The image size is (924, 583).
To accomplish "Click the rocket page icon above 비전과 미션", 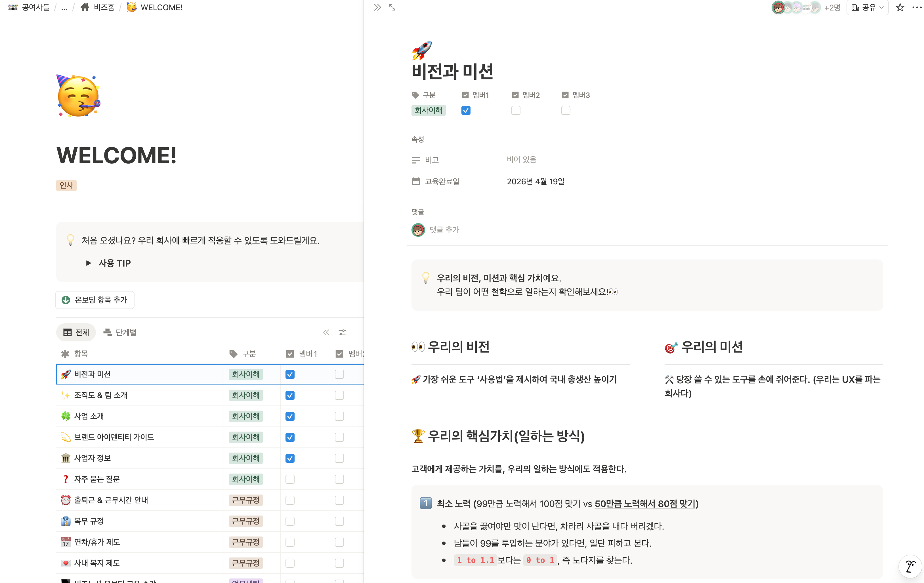I will tap(421, 50).
